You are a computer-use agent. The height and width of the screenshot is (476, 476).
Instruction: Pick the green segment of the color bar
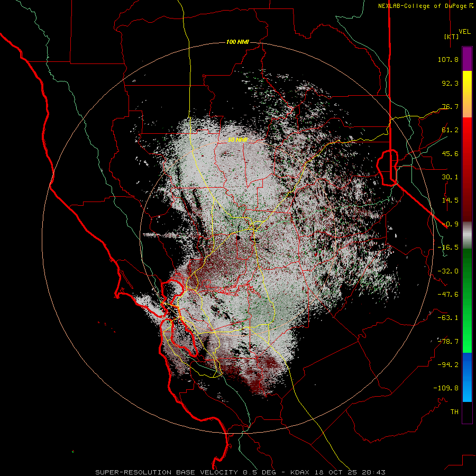[467, 300]
